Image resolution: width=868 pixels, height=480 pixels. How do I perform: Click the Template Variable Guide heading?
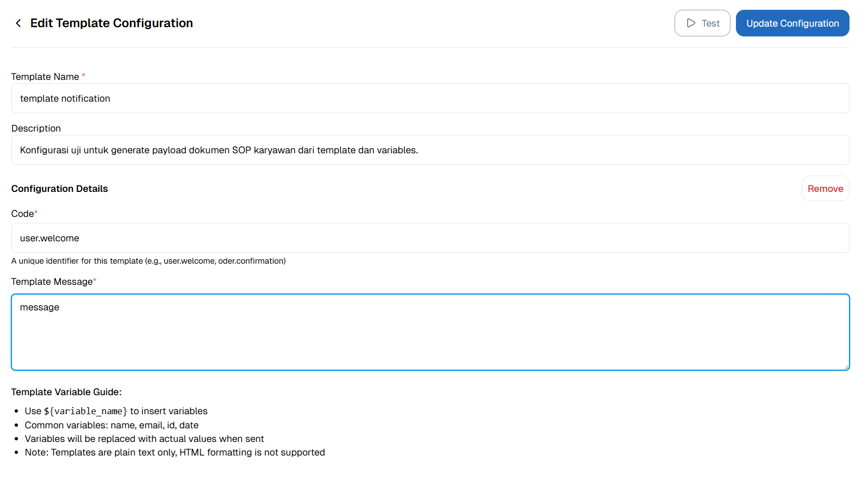click(x=66, y=391)
